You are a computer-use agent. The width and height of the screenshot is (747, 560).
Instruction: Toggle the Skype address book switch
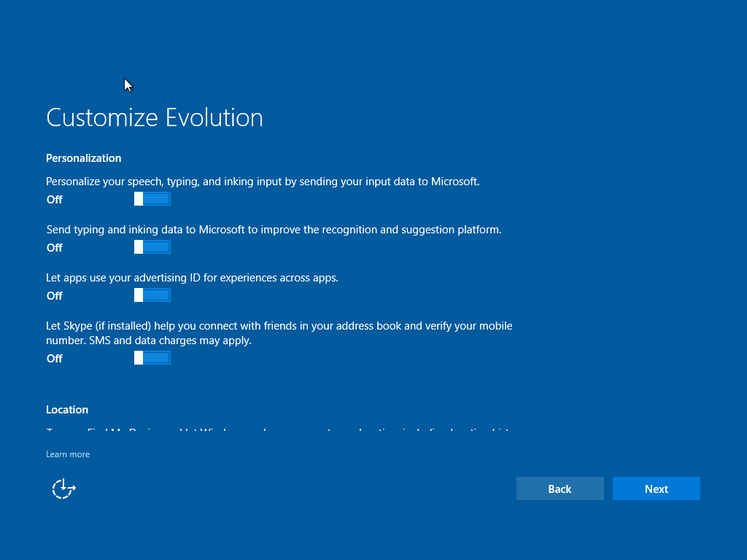pyautogui.click(x=152, y=358)
